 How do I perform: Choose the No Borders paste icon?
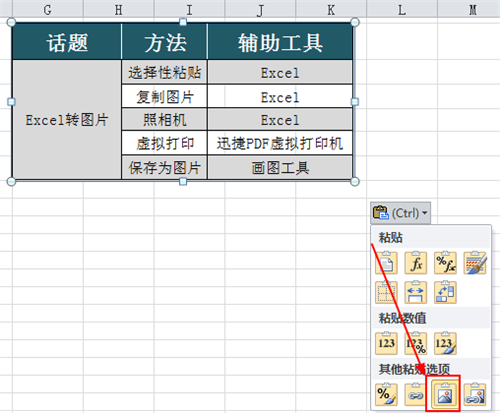[386, 292]
